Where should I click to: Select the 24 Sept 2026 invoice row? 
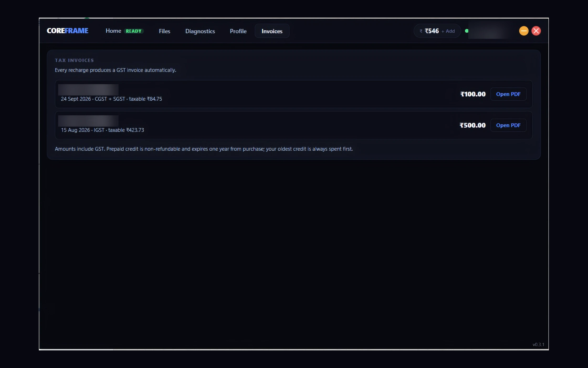point(294,94)
